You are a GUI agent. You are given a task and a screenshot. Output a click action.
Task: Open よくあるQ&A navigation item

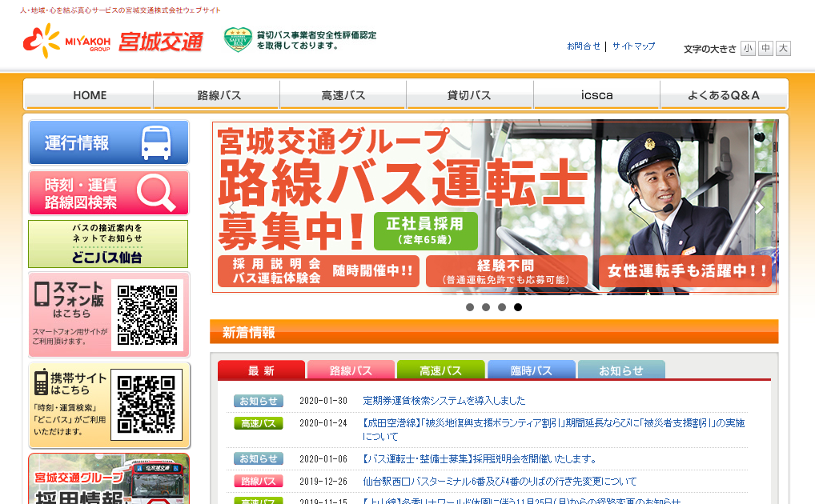[723, 95]
